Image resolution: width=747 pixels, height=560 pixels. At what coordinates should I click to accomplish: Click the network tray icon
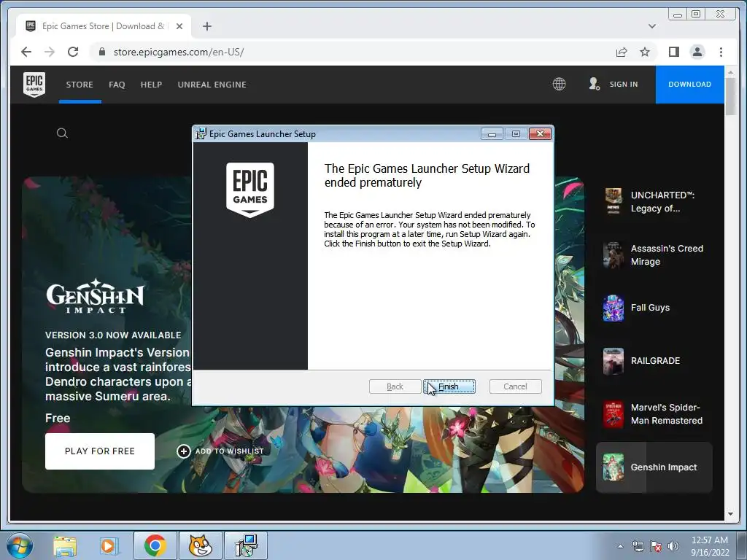[x=638, y=546]
